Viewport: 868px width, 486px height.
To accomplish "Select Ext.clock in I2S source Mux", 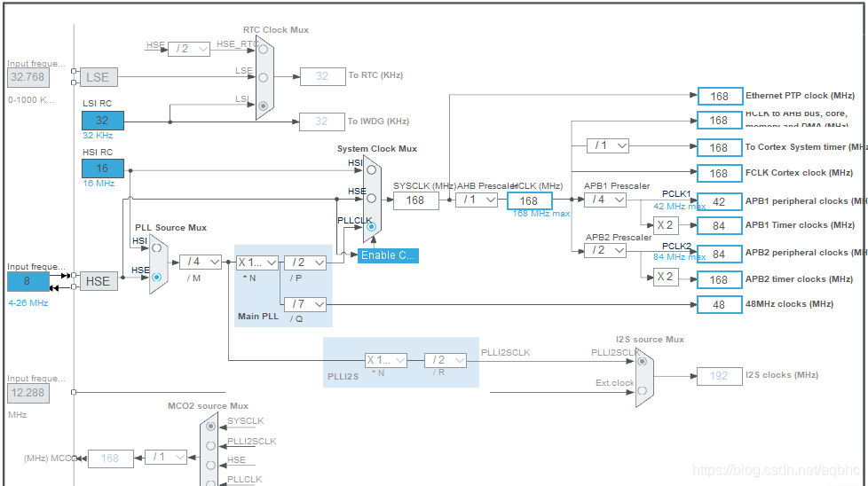I will click(643, 390).
